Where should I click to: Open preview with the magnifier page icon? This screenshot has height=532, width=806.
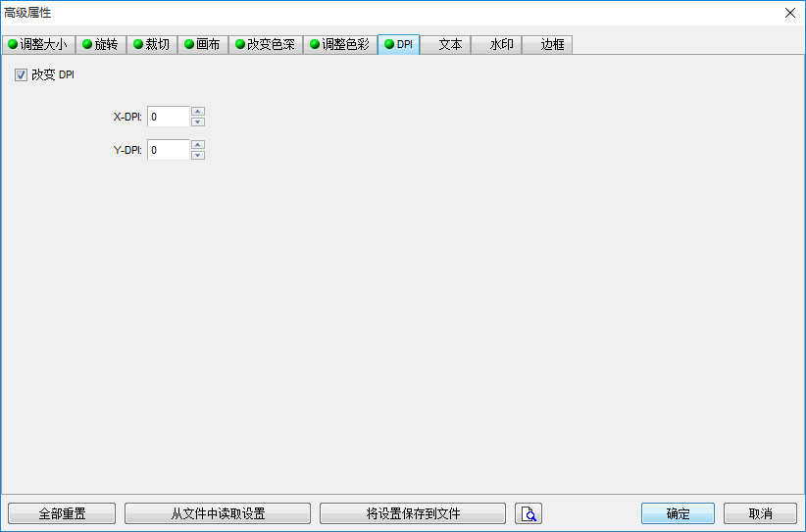[x=529, y=513]
